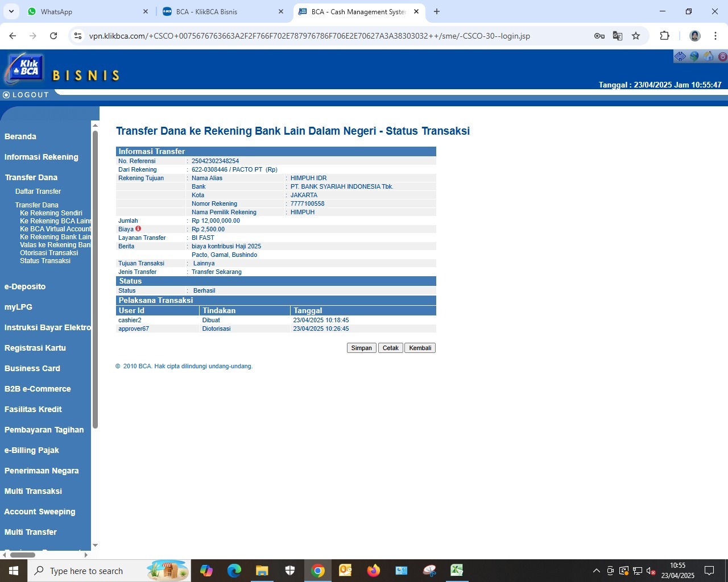Open Outlook from the taskbar

click(345, 571)
